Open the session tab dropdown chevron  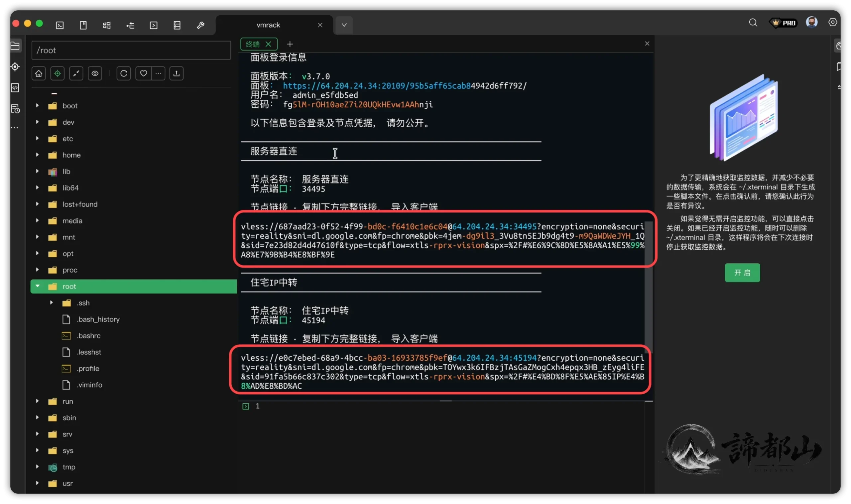(344, 25)
